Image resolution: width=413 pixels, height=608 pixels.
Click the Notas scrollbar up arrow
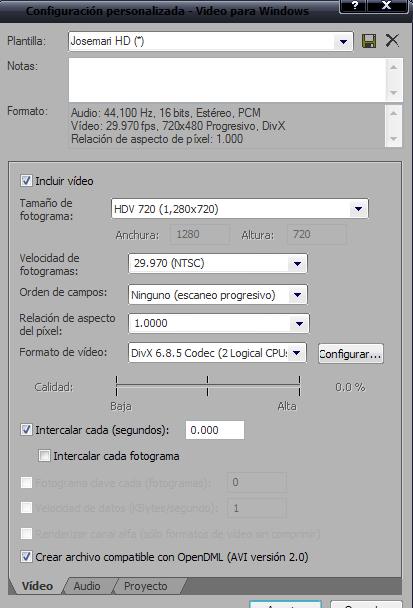(394, 67)
